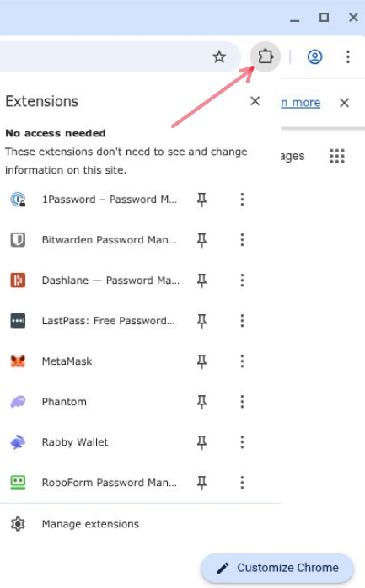This screenshot has height=588, width=365.
Task: Open the Chrome profile avatar icon
Action: 314,57
